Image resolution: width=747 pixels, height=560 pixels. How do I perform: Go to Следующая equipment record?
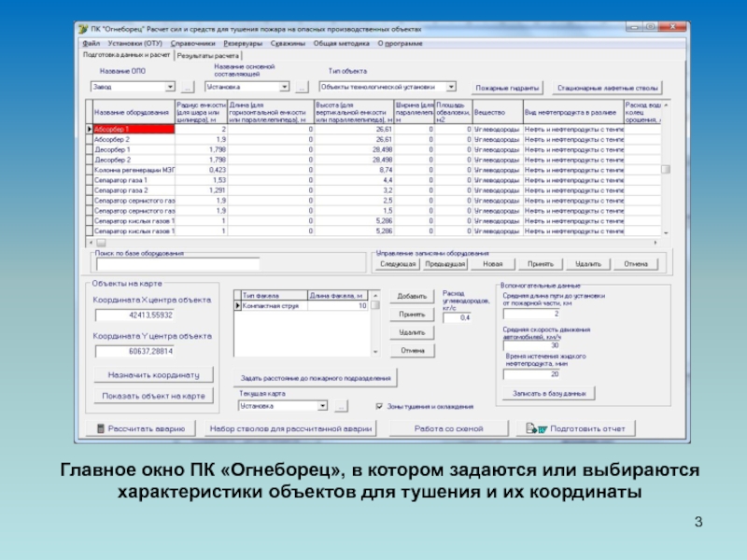point(398,264)
